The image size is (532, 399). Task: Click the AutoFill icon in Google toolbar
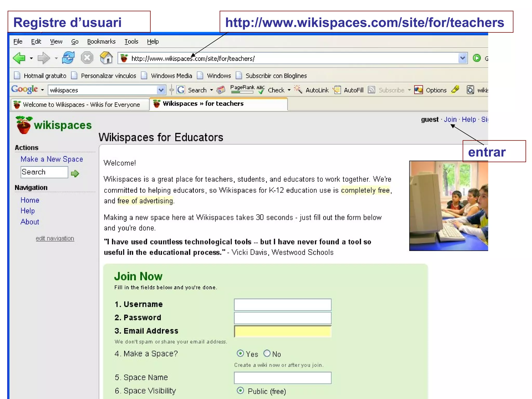click(x=337, y=90)
